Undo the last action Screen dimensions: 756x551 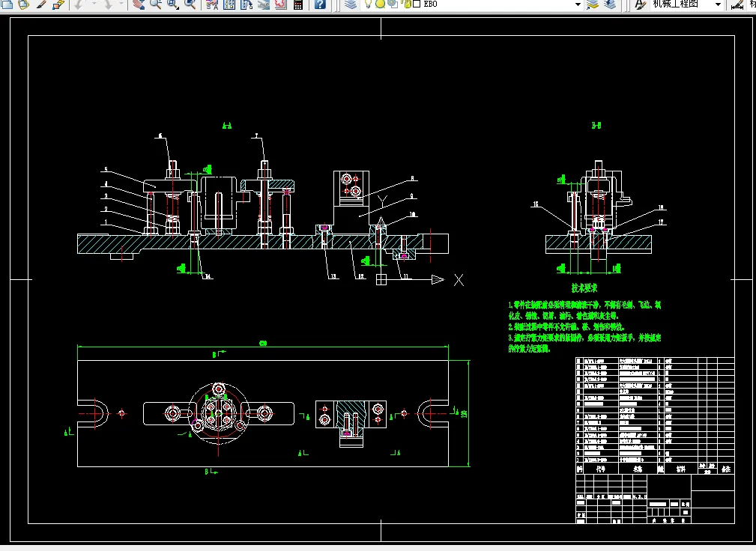pyautogui.click(x=79, y=4)
